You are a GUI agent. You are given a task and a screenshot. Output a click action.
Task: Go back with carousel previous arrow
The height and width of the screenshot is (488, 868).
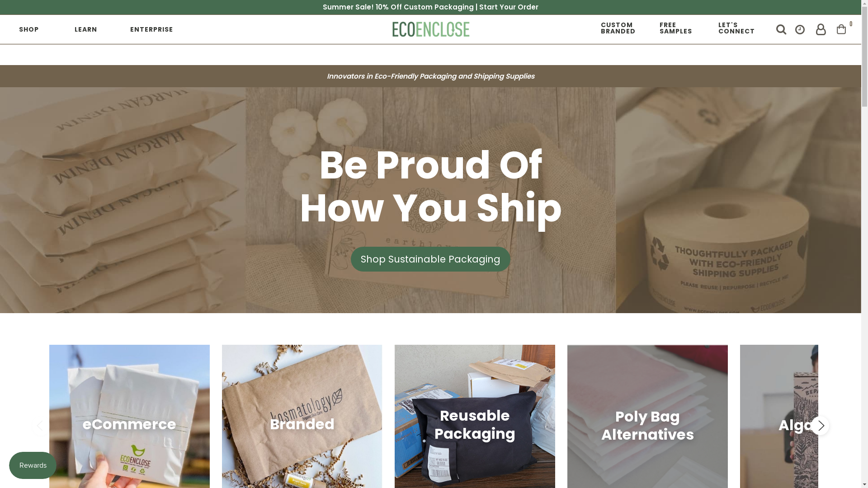(x=40, y=425)
